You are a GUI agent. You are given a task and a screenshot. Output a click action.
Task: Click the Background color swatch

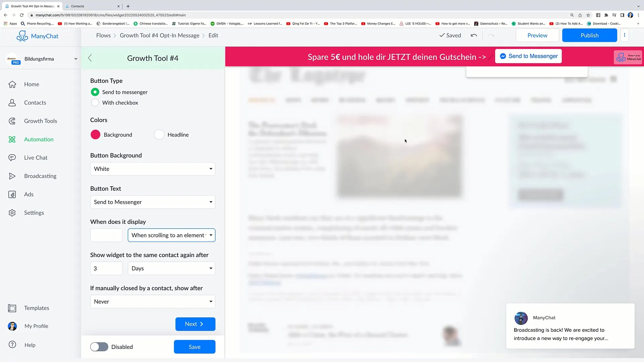[x=95, y=134]
